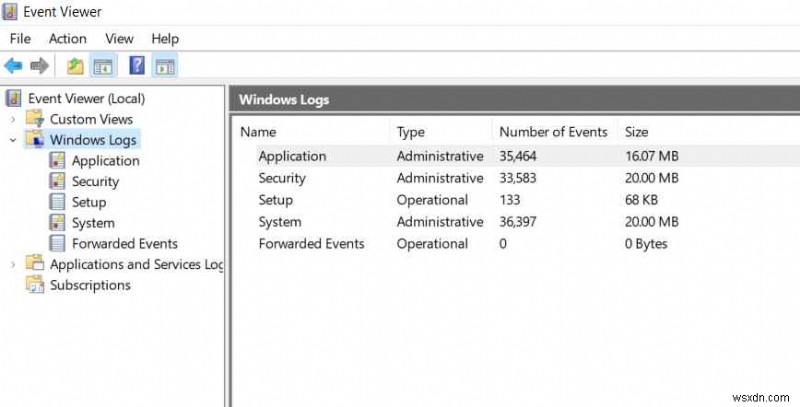Select Forwarded Events in the tree
This screenshot has height=407, width=800.
124,244
